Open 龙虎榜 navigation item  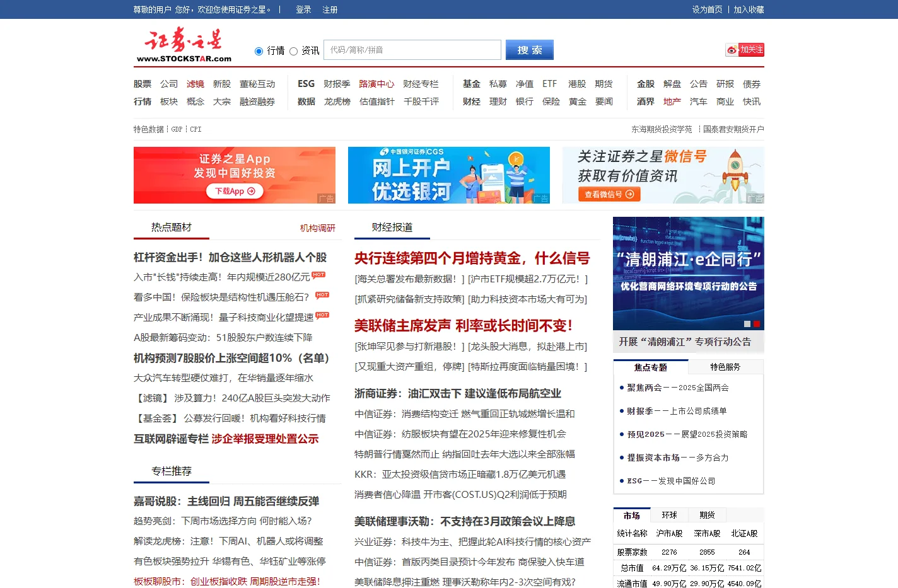point(337,101)
